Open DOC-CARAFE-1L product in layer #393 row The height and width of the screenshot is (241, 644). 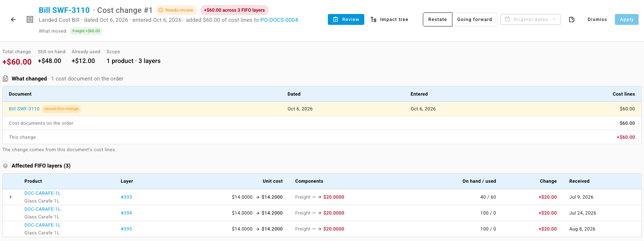click(43, 193)
